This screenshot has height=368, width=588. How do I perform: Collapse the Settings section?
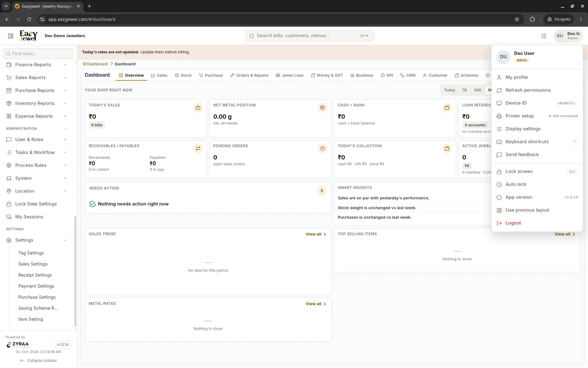[x=37, y=240]
